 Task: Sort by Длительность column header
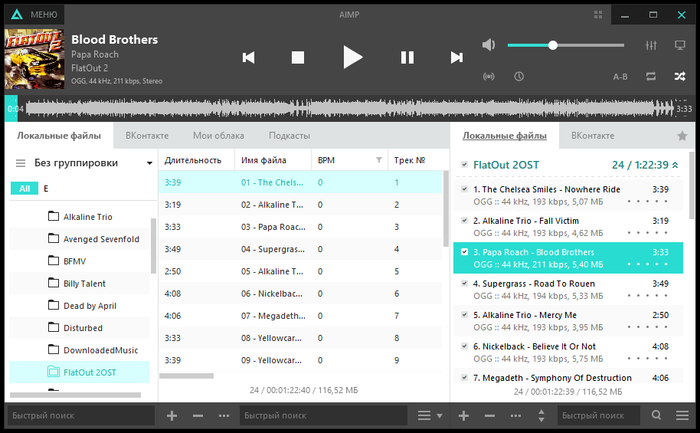193,160
